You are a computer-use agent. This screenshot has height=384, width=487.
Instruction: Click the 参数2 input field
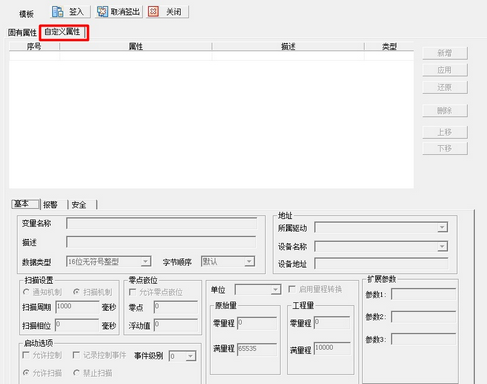423,317
